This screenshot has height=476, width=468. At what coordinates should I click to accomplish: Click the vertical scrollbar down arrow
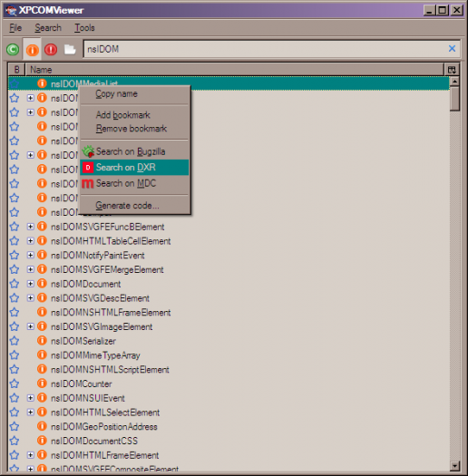point(454,466)
